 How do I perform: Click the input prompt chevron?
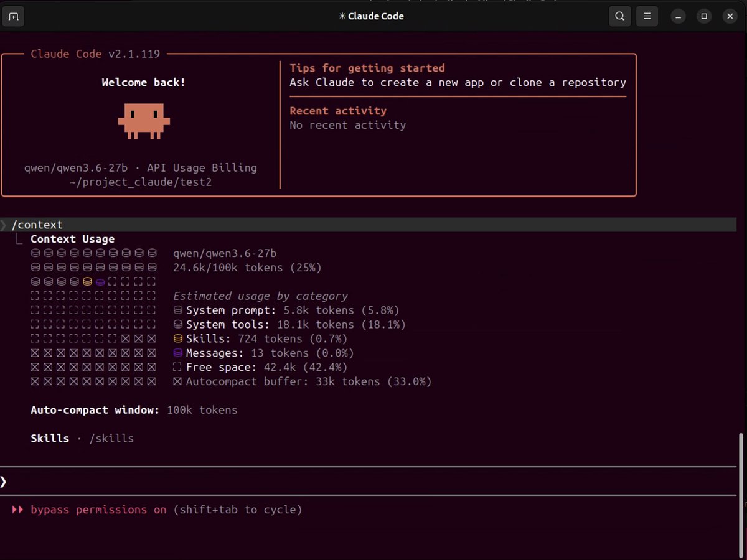(3, 481)
